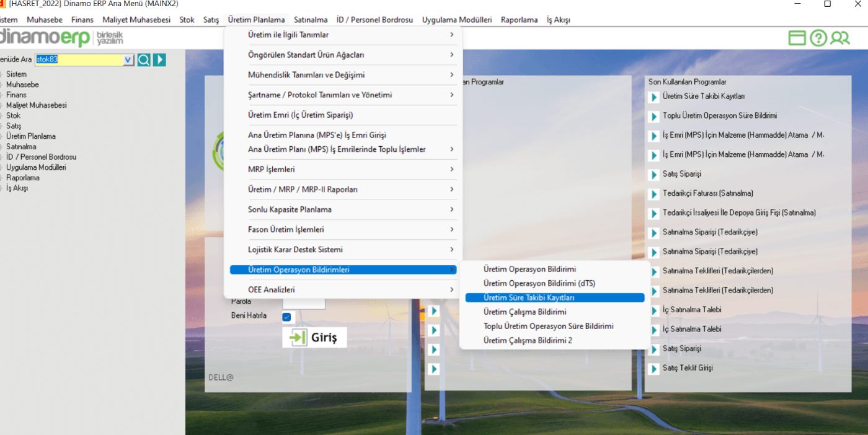
Task: Open recent program Tedarikçi İrsaliyesi İle Depoya Giriş Fişi
Action: point(739,213)
